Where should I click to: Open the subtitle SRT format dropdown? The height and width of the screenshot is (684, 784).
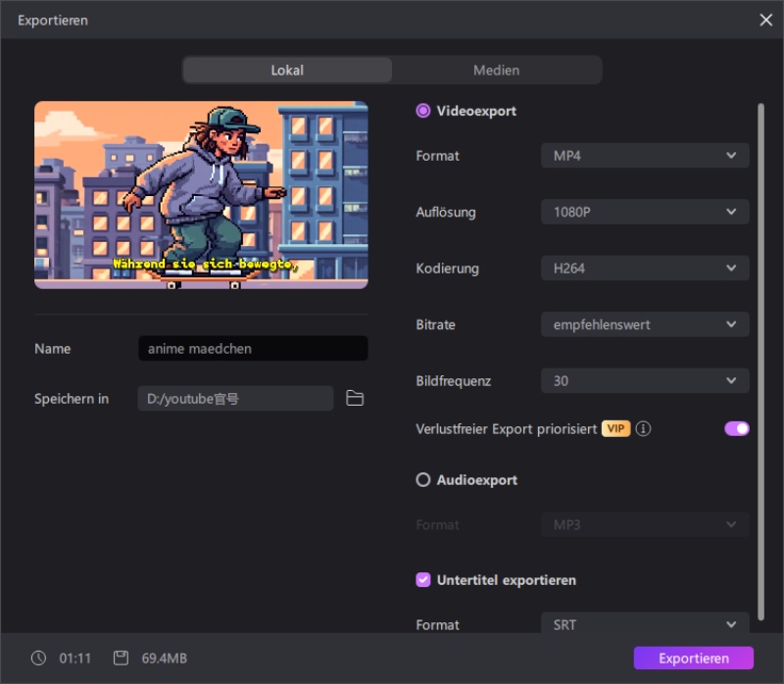point(645,623)
